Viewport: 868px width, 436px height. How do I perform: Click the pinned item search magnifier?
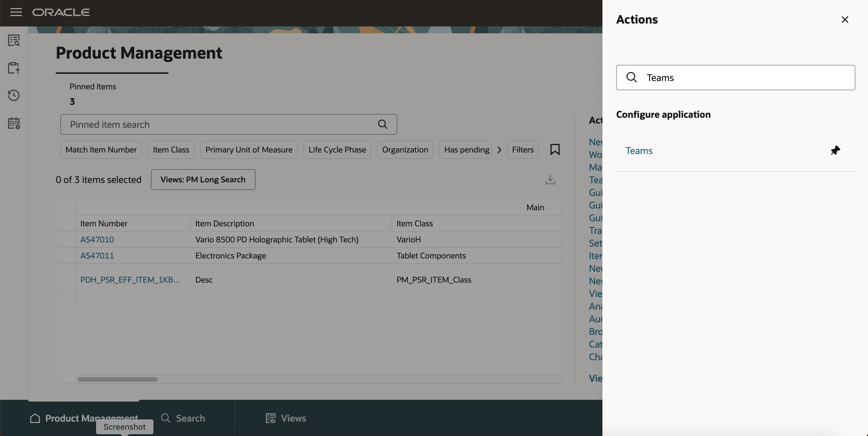[383, 124]
